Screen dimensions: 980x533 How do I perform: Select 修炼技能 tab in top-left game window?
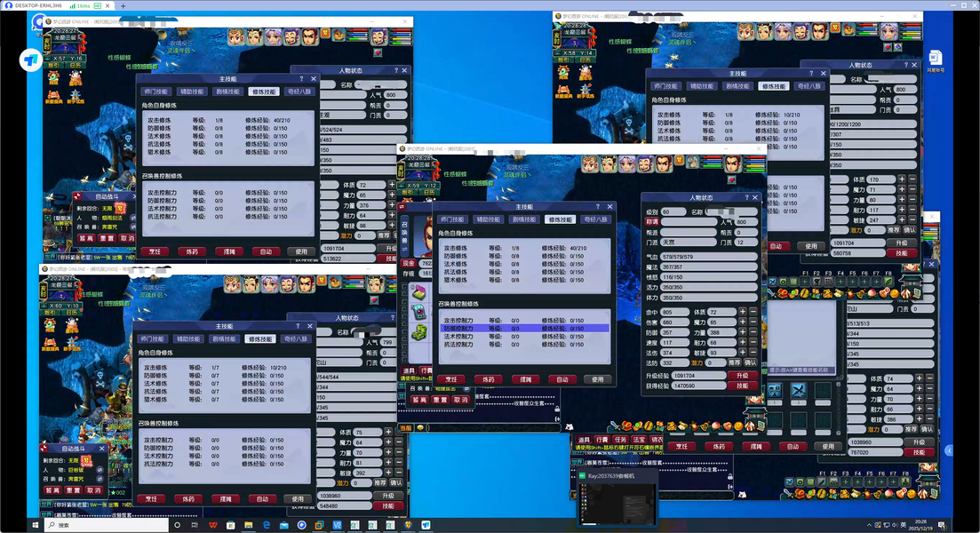coord(264,91)
